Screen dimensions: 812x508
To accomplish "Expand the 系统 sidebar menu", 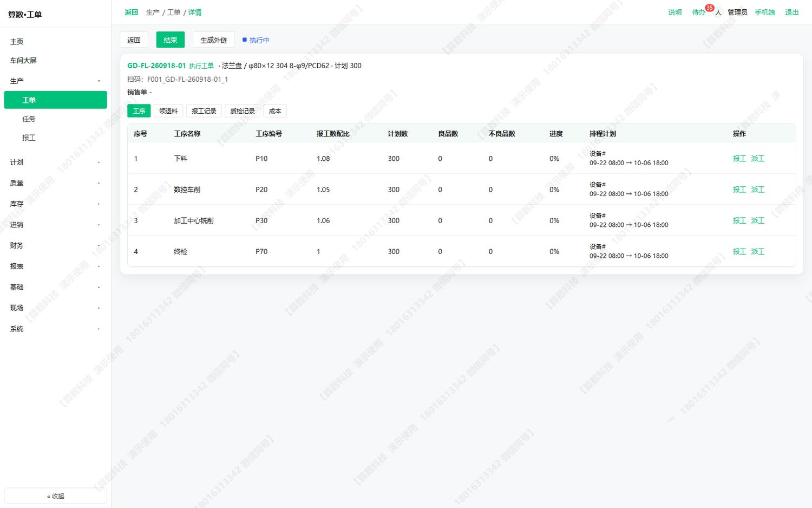I will (x=55, y=329).
